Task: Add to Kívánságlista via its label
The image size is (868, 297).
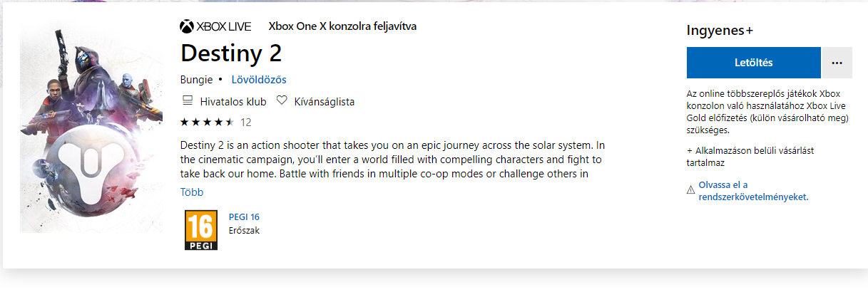Action: [325, 102]
